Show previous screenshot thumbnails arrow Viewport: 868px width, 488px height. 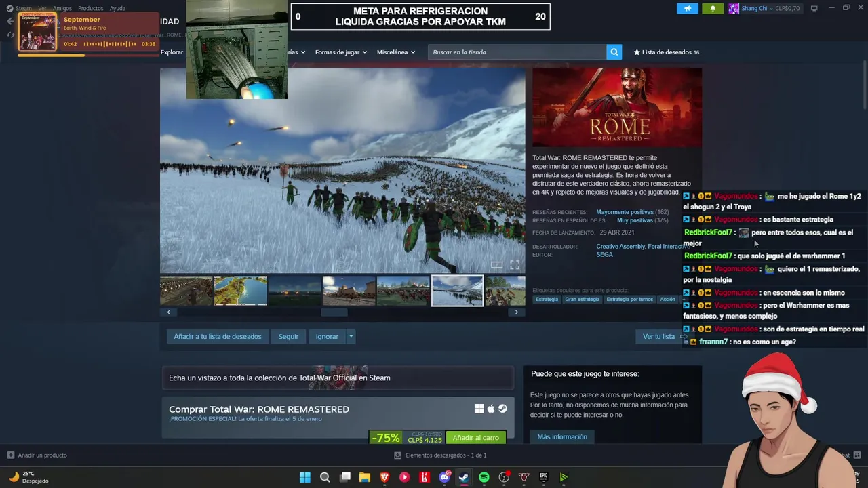tap(169, 312)
